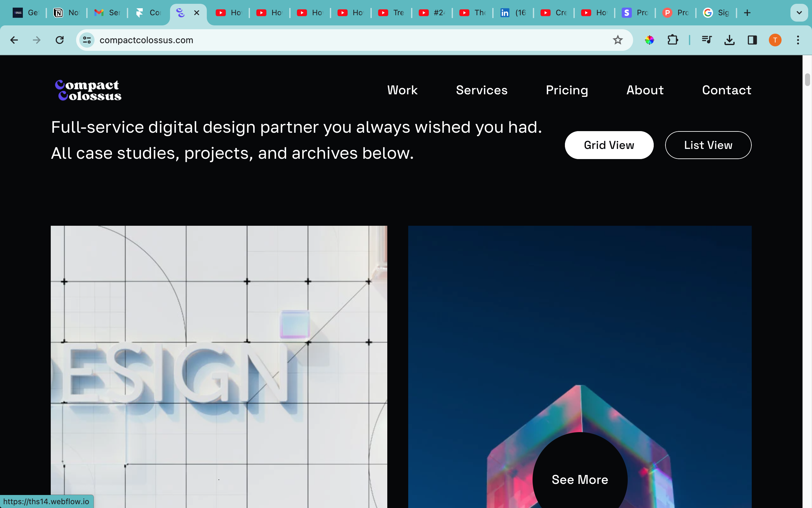This screenshot has width=812, height=508.
Task: Open the Downloads icon
Action: 730,40
